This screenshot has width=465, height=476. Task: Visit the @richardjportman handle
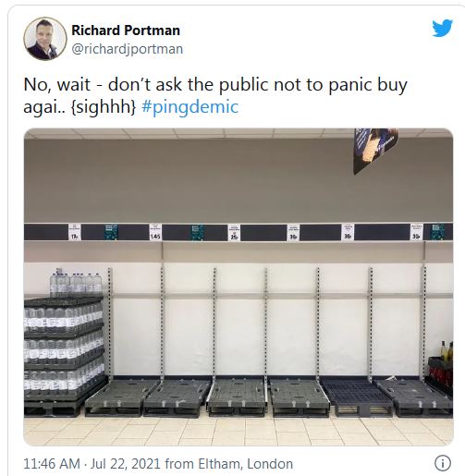[x=128, y=49]
